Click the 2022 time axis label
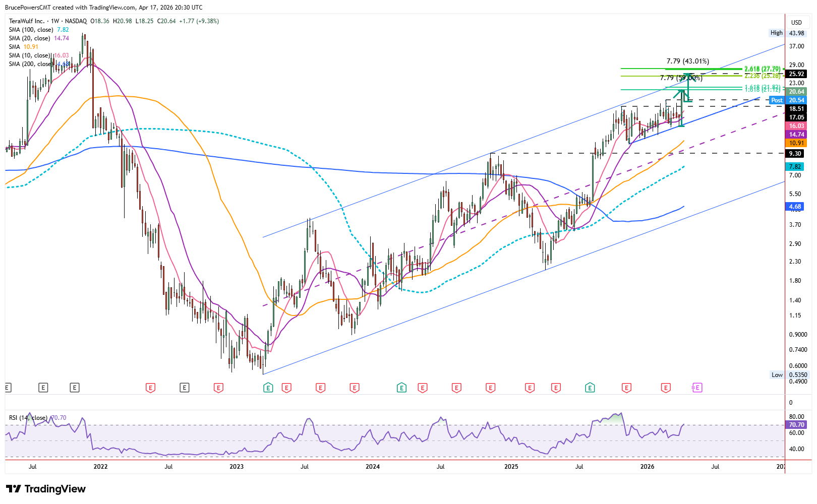Screen dimensions: 817x504 coord(100,467)
